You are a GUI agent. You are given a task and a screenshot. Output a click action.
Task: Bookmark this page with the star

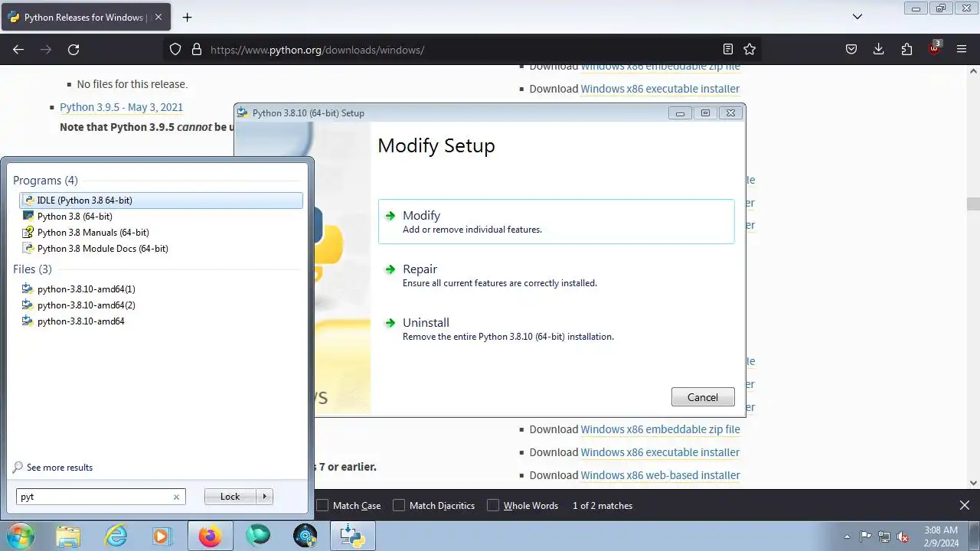750,49
